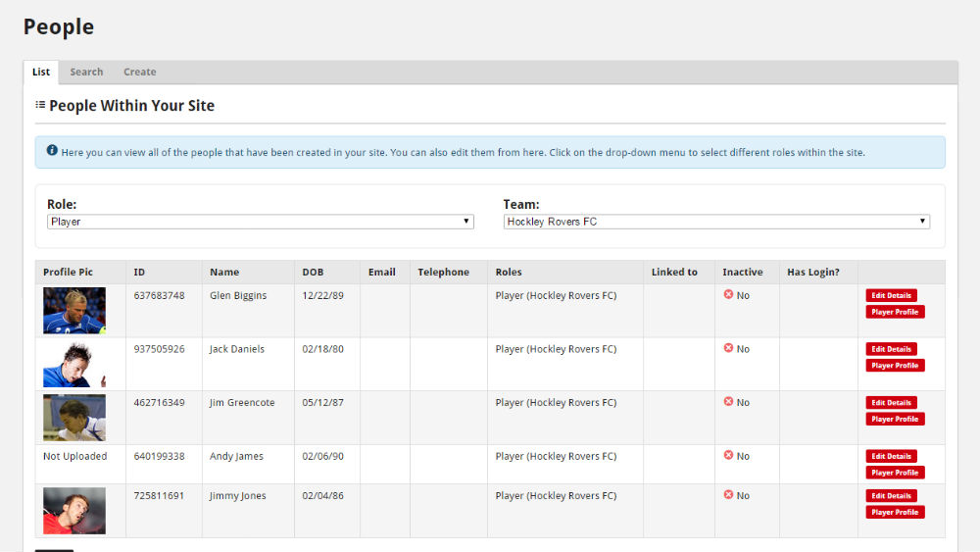Click Jimmy Jones profile picture thumbnail

[x=74, y=511]
